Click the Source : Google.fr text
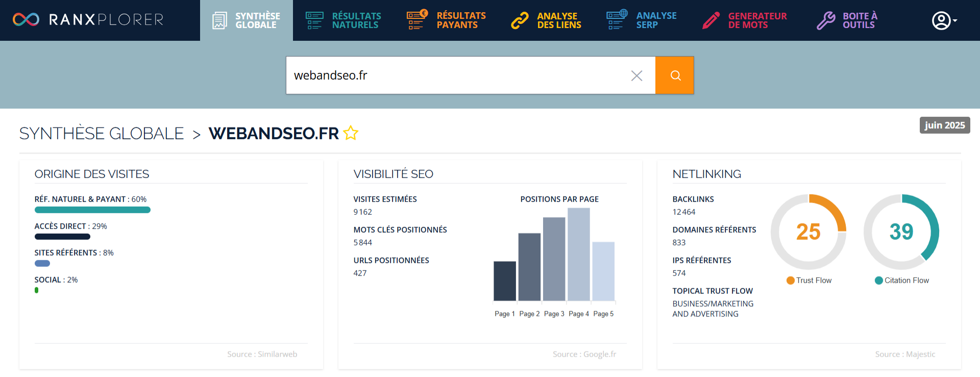980x377 pixels. pos(584,354)
